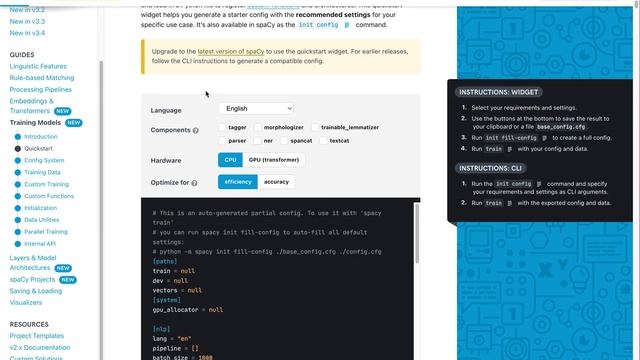
Task: Click doc icon next to init fill-config
Action: point(544,138)
